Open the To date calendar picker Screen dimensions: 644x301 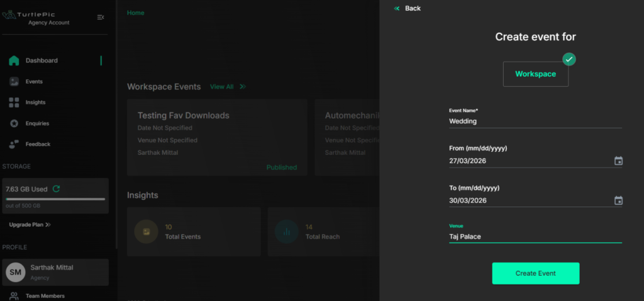click(618, 201)
